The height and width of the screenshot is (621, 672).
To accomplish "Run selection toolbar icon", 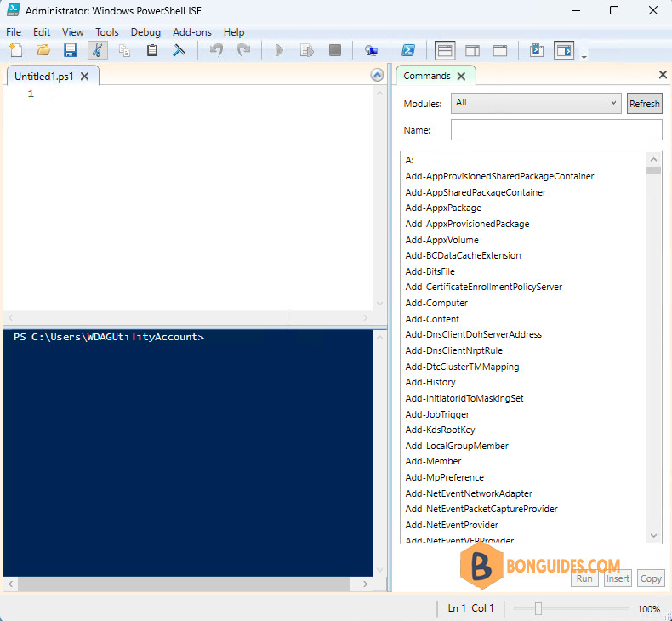I will pos(307,50).
